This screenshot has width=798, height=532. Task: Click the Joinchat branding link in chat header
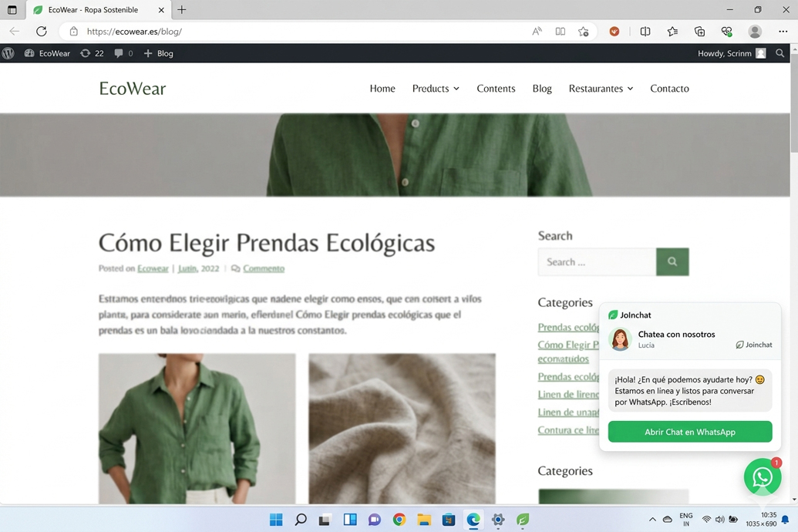click(754, 345)
